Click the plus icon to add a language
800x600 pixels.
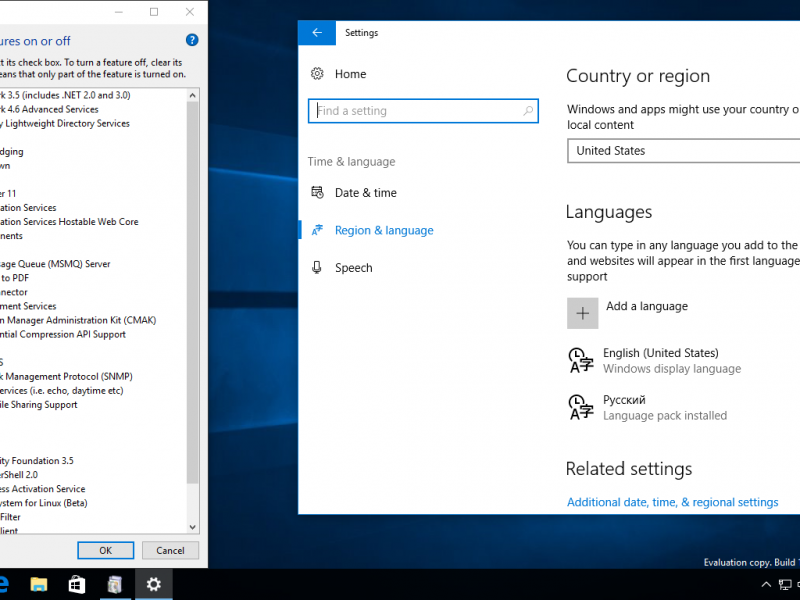click(x=583, y=313)
